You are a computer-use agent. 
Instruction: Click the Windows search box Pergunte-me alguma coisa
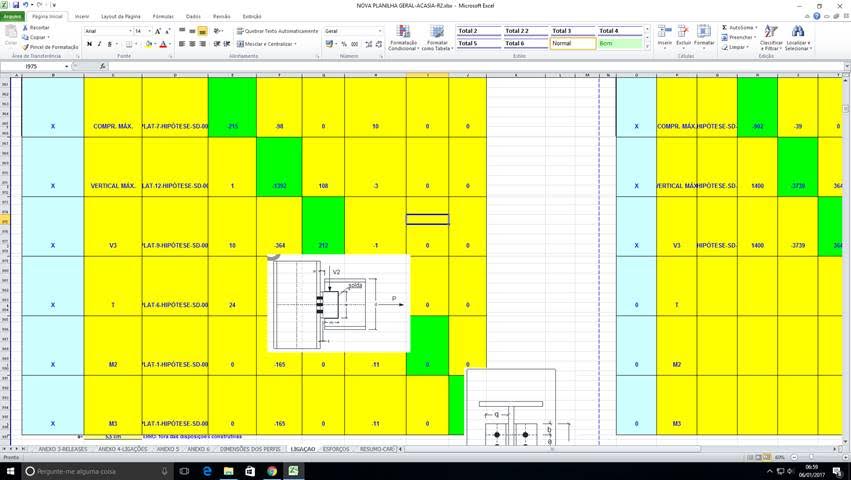click(95, 471)
